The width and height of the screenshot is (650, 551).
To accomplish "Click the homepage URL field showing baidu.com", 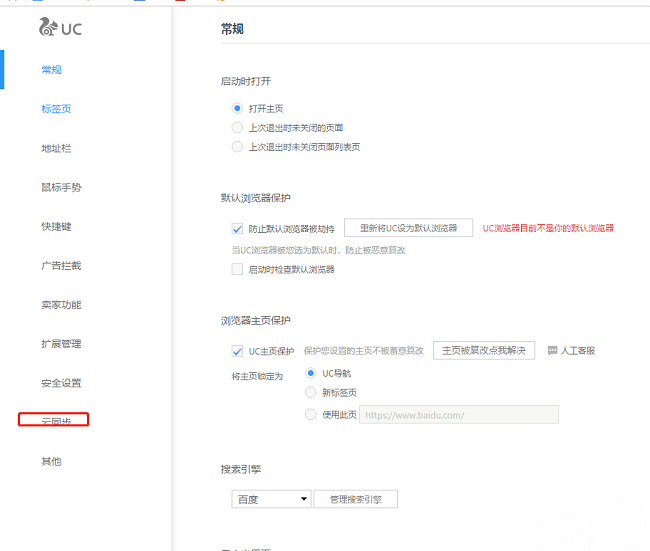I will point(459,415).
